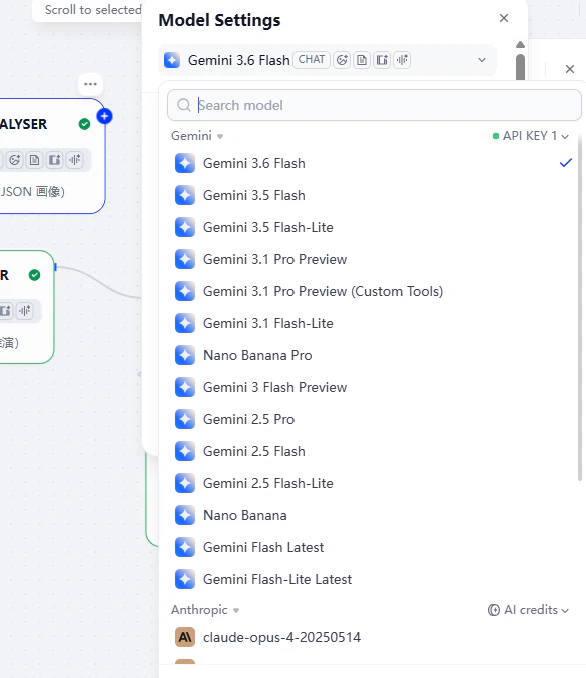
Task: Focus the Search model field
Action: (x=374, y=105)
